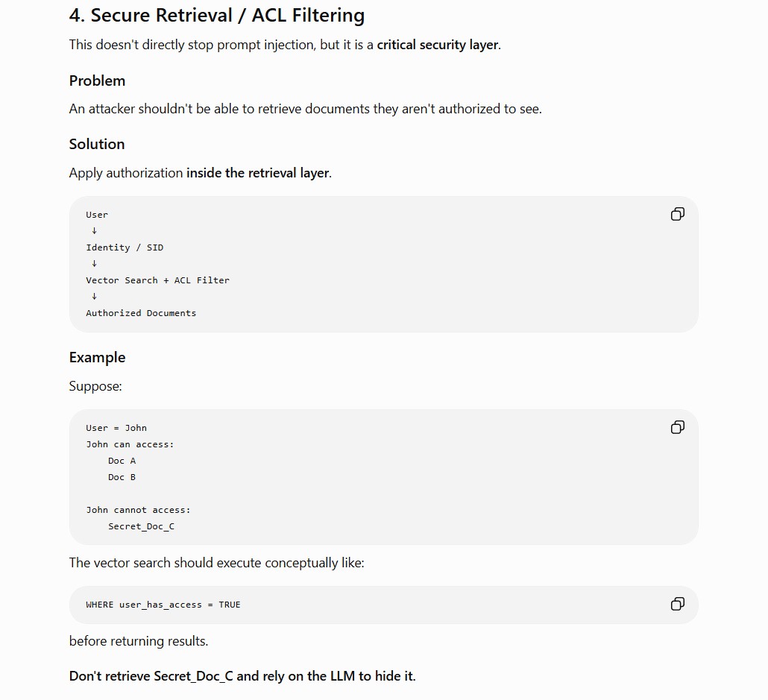Click the 'User = John' code line
The height and width of the screenshot is (700, 768).
(x=116, y=428)
